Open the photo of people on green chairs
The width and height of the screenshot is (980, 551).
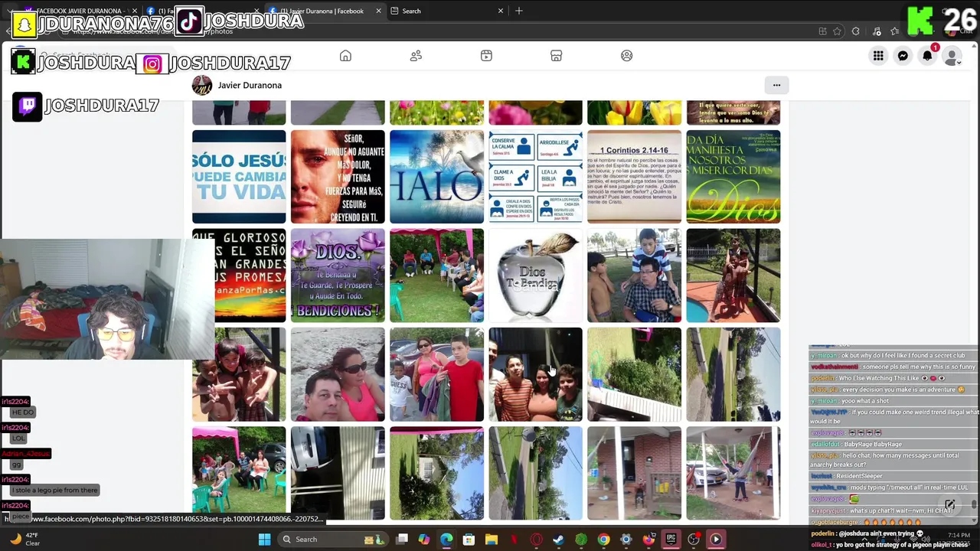pyautogui.click(x=239, y=473)
